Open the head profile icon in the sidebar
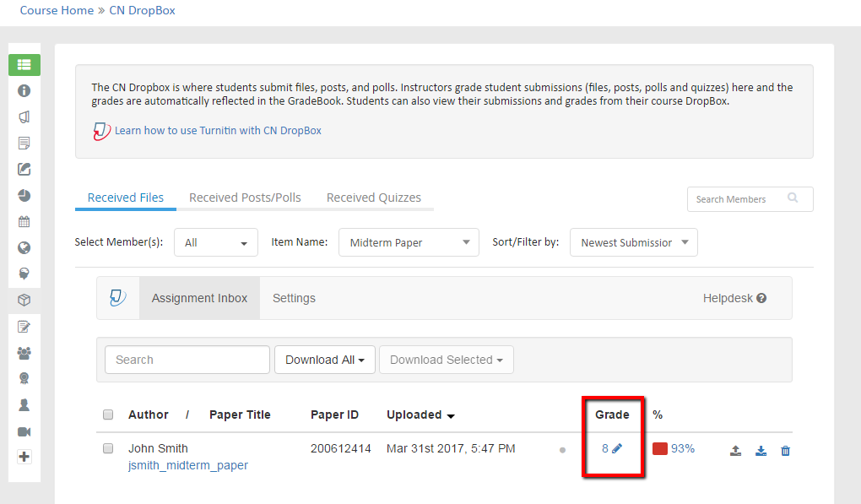 (x=24, y=274)
